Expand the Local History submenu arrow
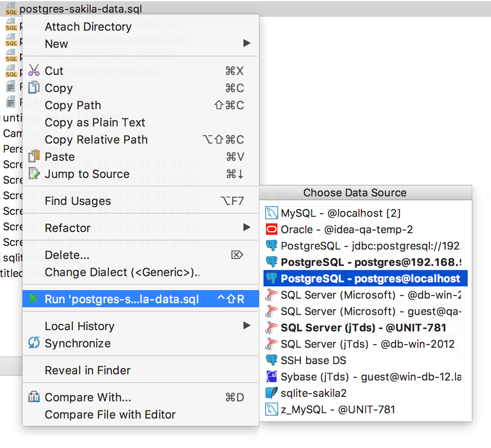 (247, 326)
